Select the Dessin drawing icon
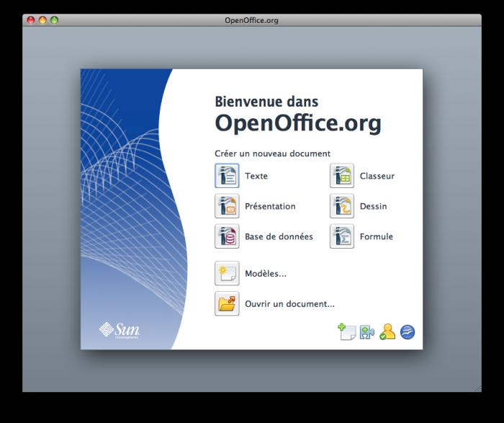 click(x=342, y=206)
